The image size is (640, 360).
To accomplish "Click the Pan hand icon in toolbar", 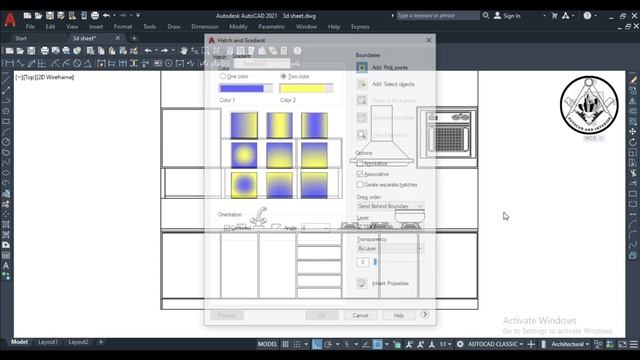I will tap(184, 51).
